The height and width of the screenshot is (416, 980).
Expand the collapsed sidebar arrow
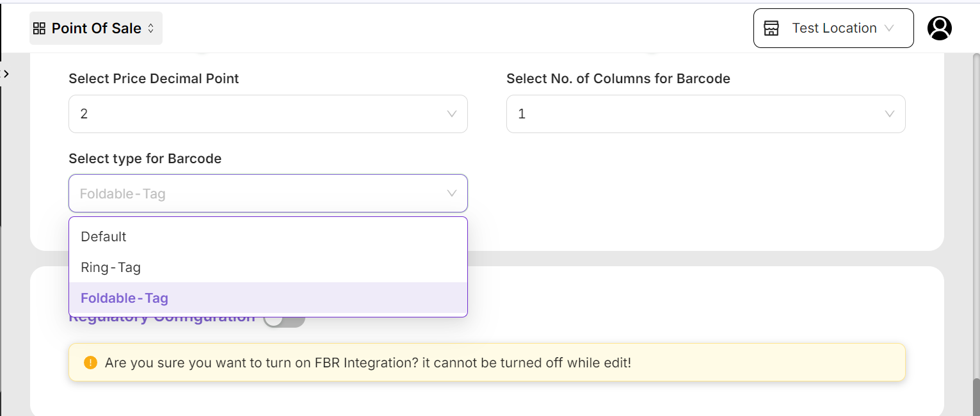point(6,74)
